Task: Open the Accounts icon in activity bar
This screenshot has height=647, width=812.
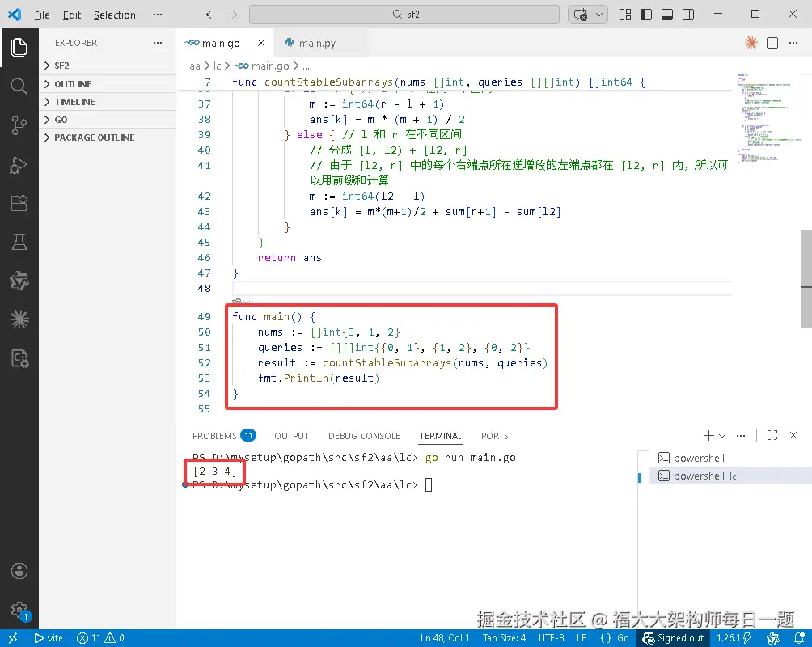Action: pyautogui.click(x=19, y=571)
